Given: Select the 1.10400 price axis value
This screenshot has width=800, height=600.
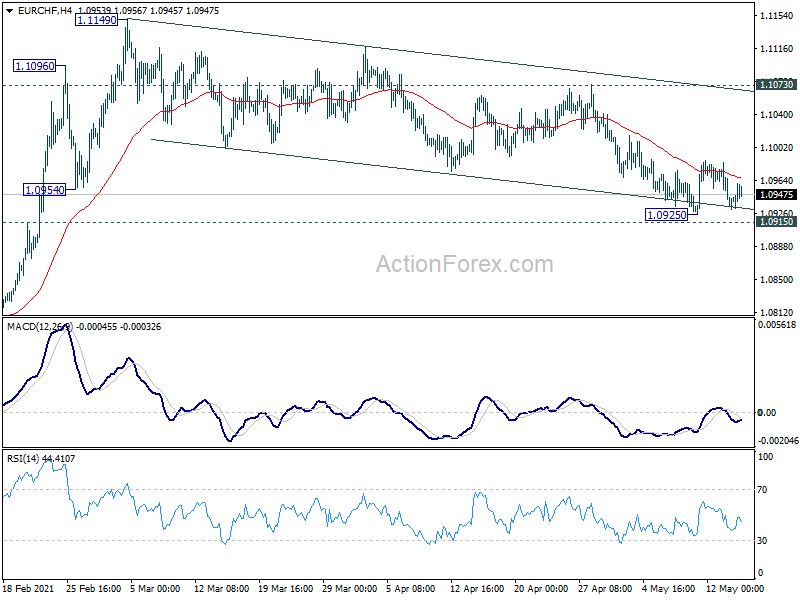Looking at the screenshot, I should 777,115.
